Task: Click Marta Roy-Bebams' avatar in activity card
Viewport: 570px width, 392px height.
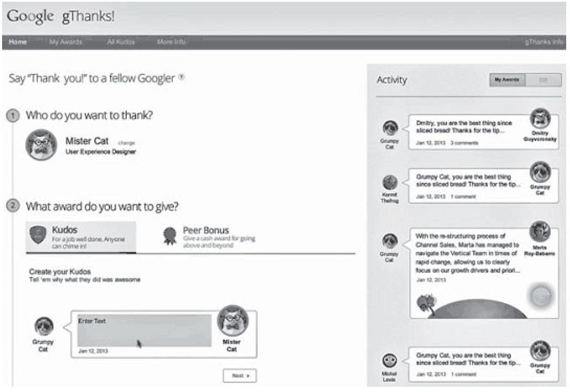Action: (541, 232)
